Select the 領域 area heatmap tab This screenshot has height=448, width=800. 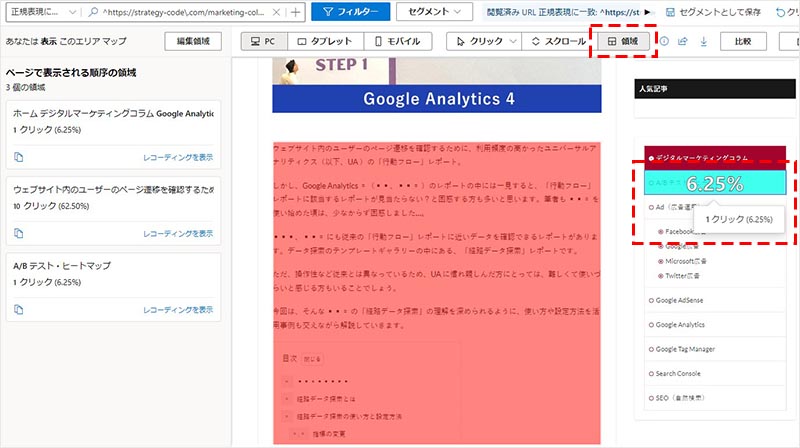click(x=623, y=42)
